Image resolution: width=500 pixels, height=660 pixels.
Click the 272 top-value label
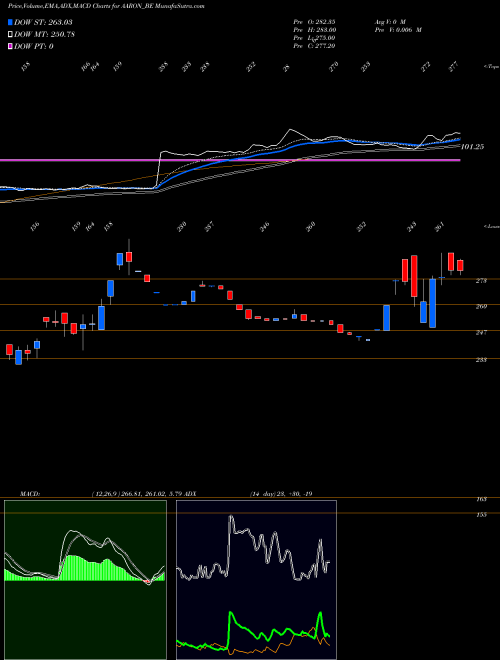(426, 67)
